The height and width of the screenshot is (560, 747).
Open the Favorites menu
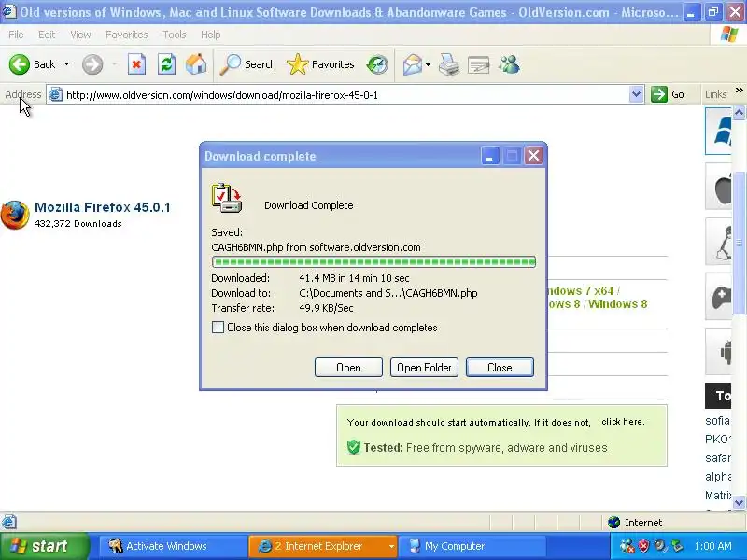click(x=127, y=35)
